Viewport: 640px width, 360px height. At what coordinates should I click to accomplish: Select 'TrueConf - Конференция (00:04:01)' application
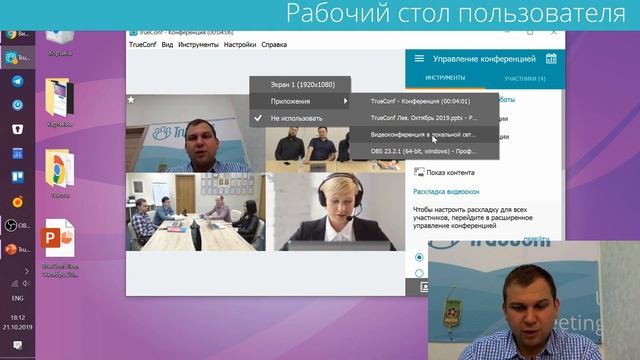(x=424, y=101)
